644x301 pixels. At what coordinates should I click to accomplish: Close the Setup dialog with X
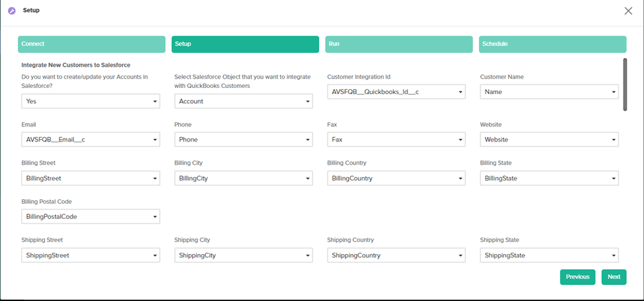point(628,11)
